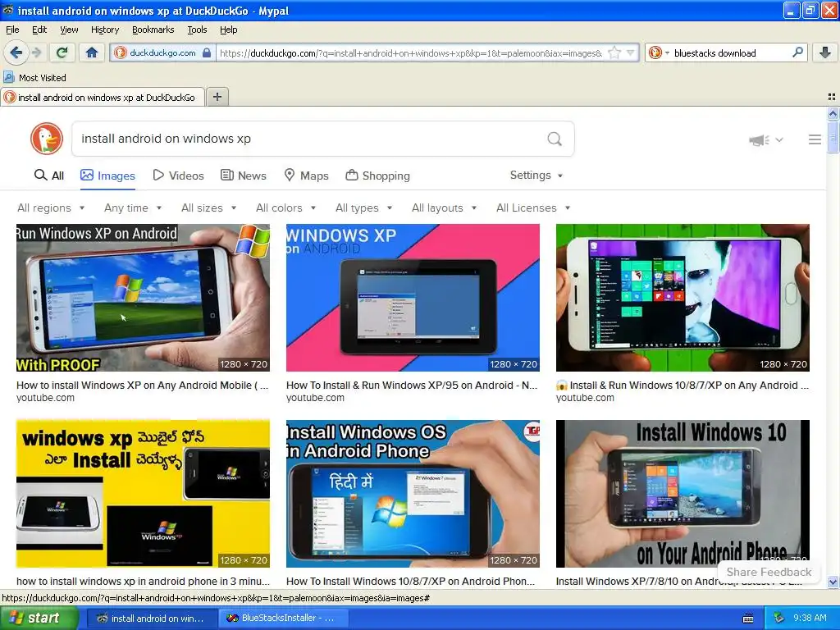840x630 pixels.
Task: Open the Install Windows 10 on Your Android thumbnail
Action: click(682, 494)
